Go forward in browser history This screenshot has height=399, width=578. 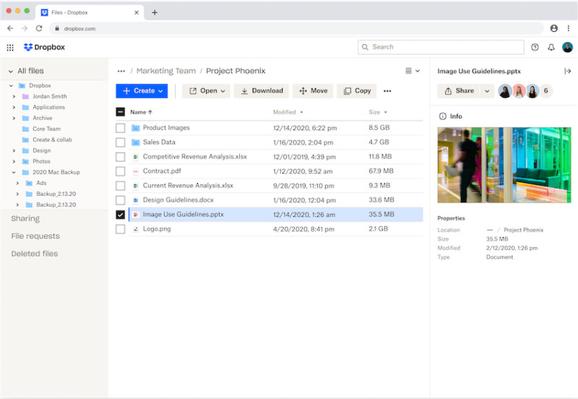[x=24, y=28]
